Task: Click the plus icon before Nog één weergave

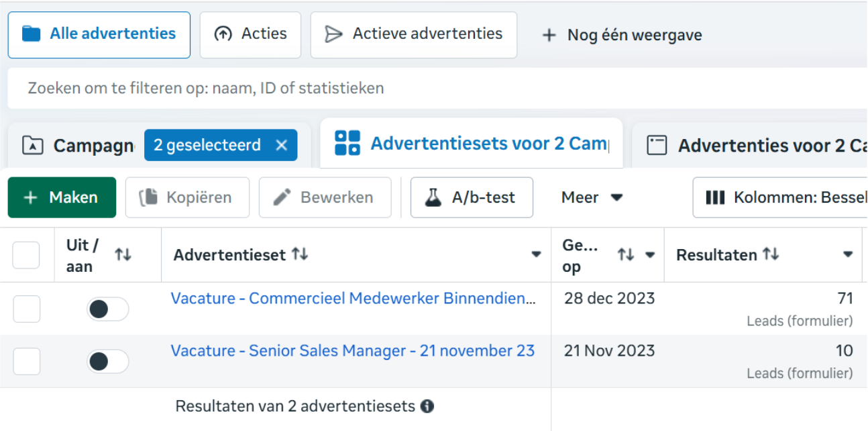Action: point(549,35)
